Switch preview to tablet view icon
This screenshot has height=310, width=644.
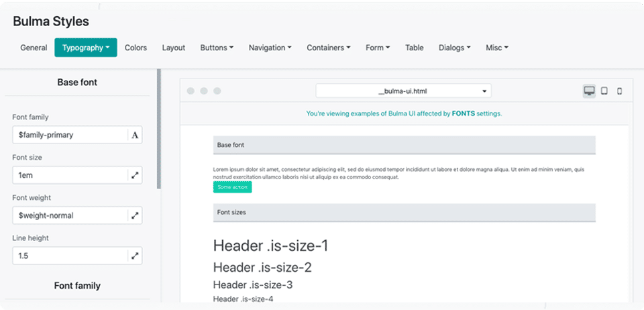[x=604, y=91]
